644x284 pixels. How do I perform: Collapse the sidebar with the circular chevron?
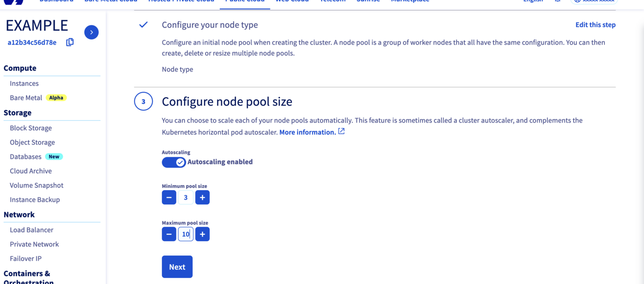tap(91, 32)
